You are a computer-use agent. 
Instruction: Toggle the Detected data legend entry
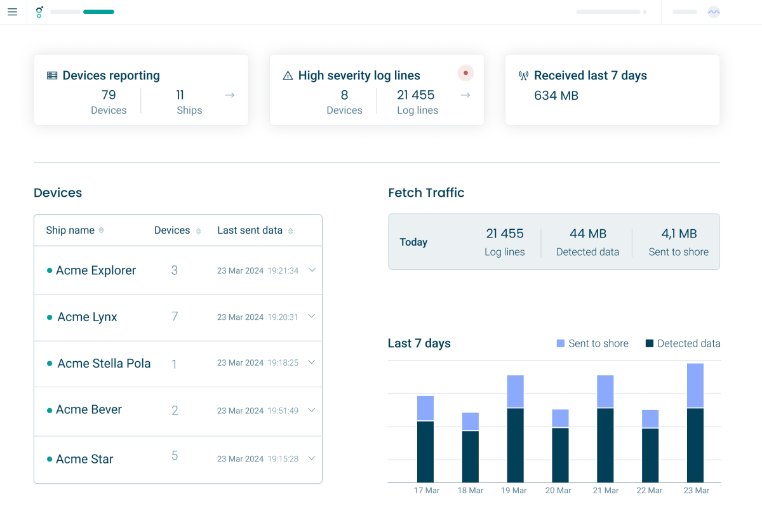coord(683,343)
